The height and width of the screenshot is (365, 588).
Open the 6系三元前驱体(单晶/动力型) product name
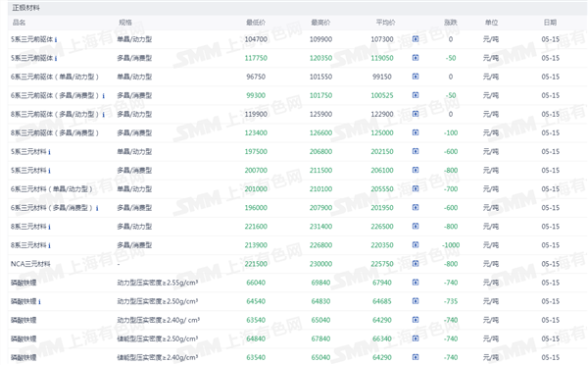54,77
